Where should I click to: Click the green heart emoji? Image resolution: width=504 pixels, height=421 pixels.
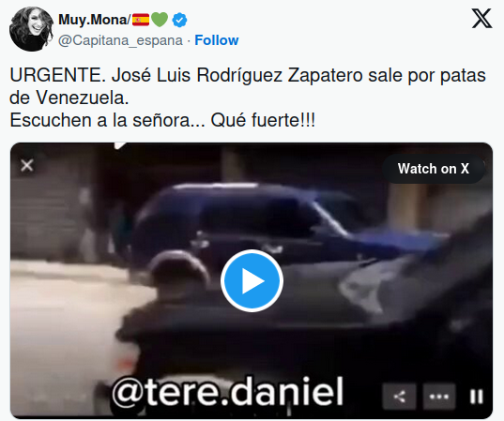[x=160, y=20]
